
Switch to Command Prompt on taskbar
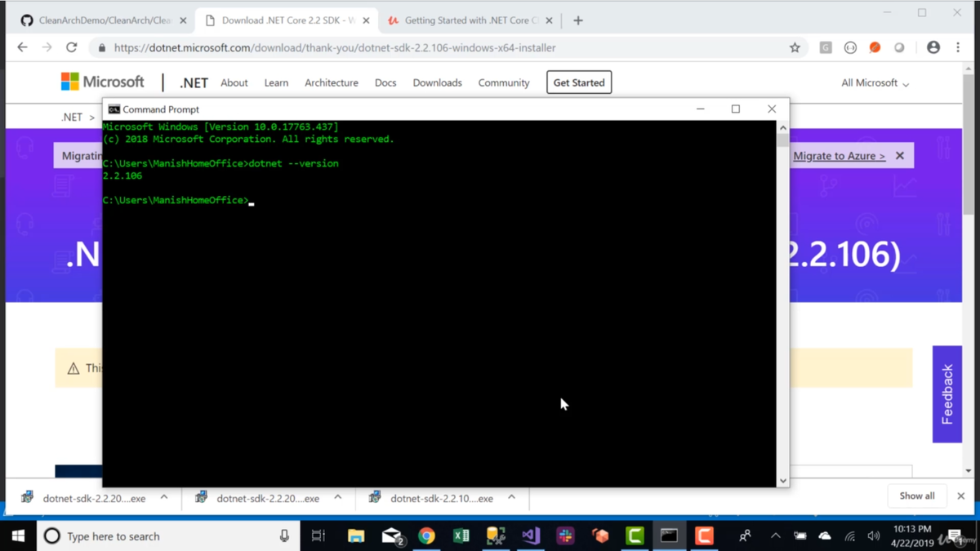[x=670, y=536]
